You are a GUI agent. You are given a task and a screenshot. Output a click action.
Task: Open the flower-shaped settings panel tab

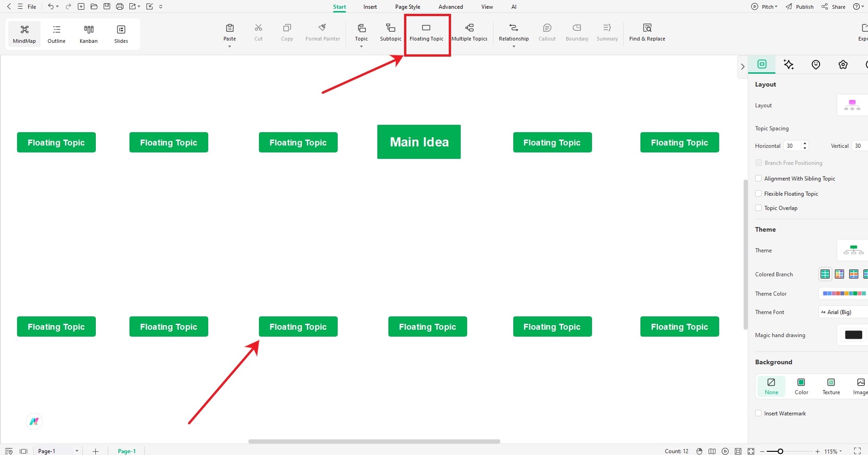(843, 64)
